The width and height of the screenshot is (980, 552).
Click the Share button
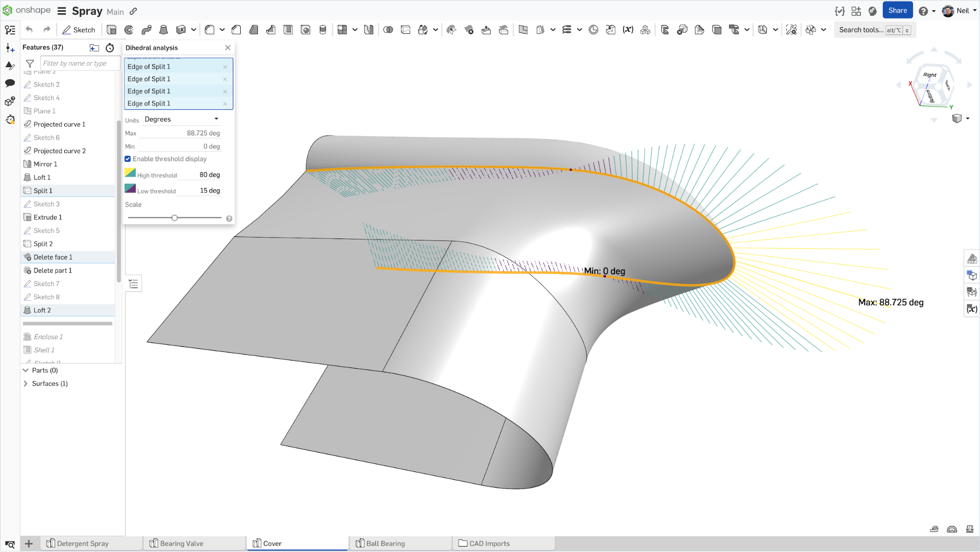click(898, 10)
